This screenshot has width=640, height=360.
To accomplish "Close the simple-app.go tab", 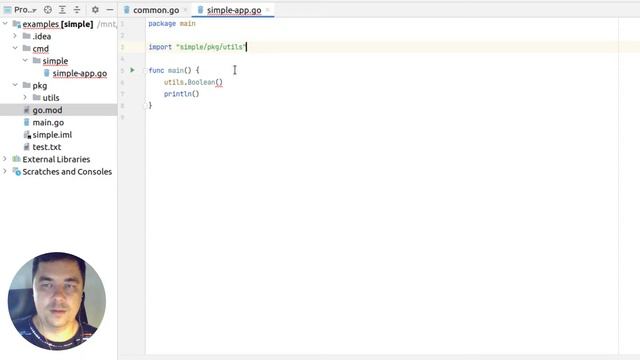I will pos(268,10).
